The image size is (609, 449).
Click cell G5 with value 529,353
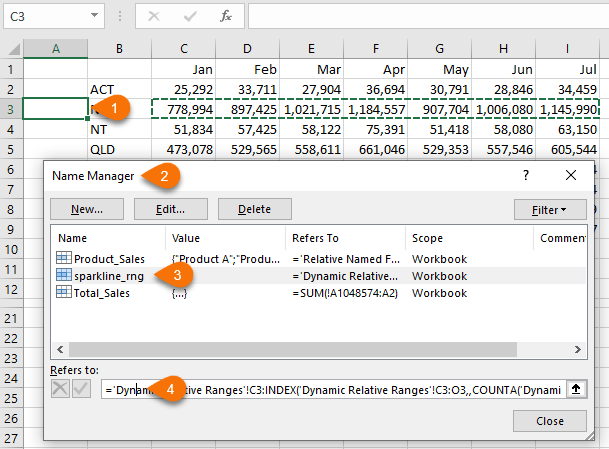439,150
